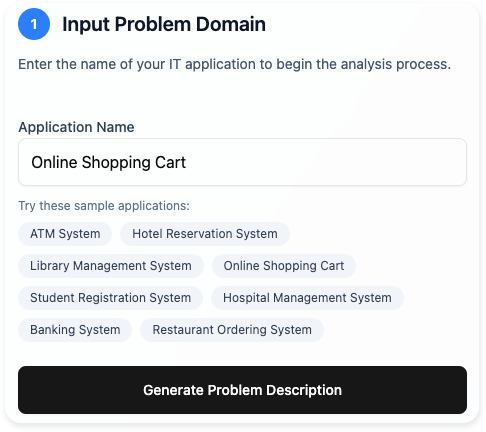Choose the Restaurant Ordering System chip
The image size is (486, 432).
pos(232,330)
